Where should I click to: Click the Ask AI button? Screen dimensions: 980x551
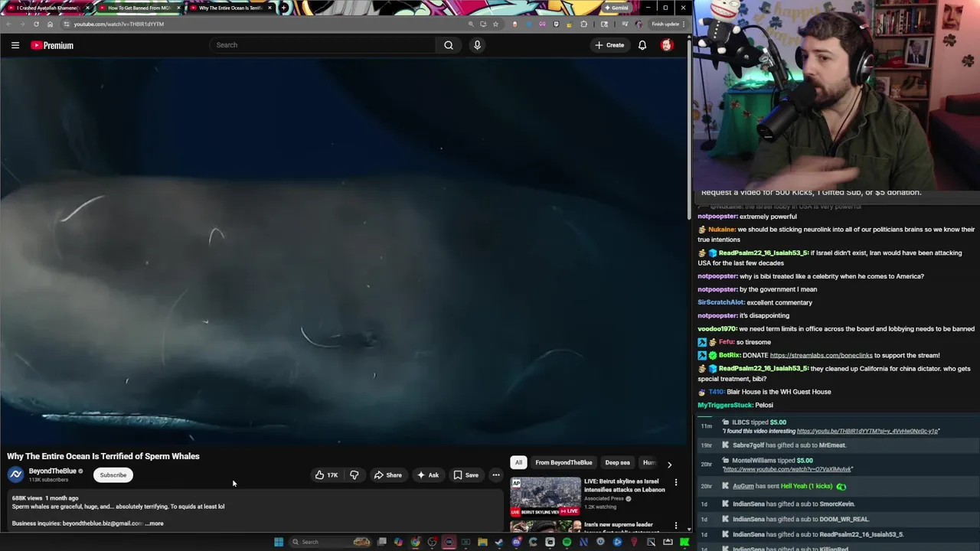428,475
